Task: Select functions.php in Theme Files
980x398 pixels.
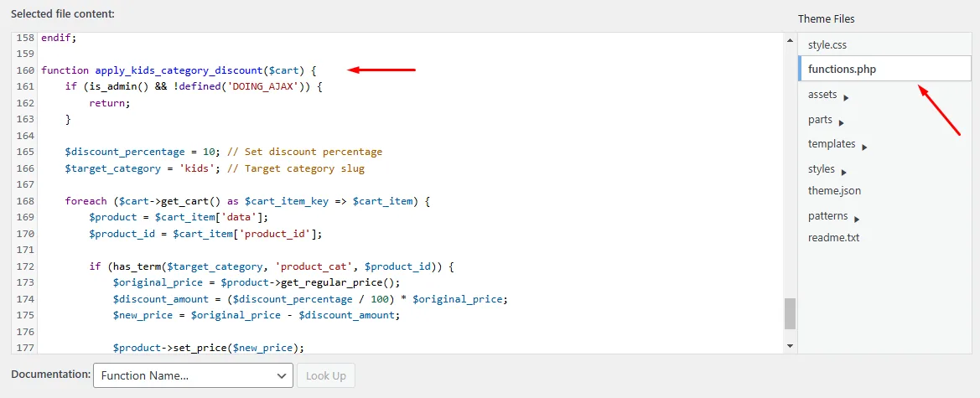Action: 884,69
